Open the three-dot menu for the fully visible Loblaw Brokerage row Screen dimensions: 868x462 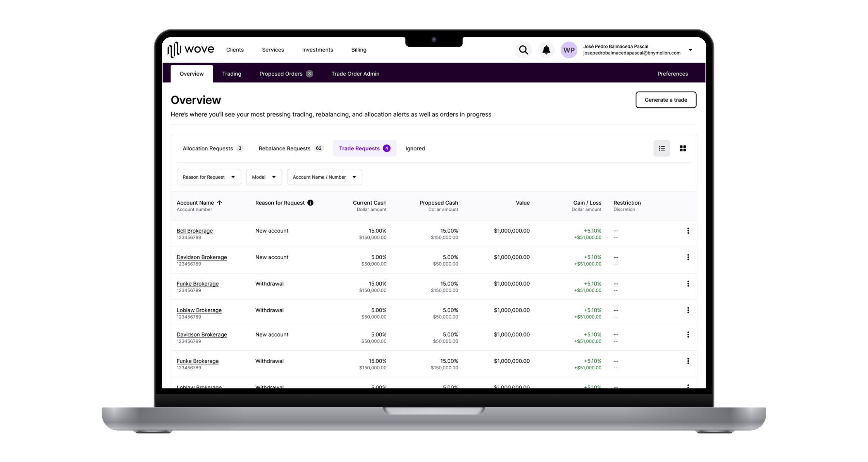coord(688,310)
